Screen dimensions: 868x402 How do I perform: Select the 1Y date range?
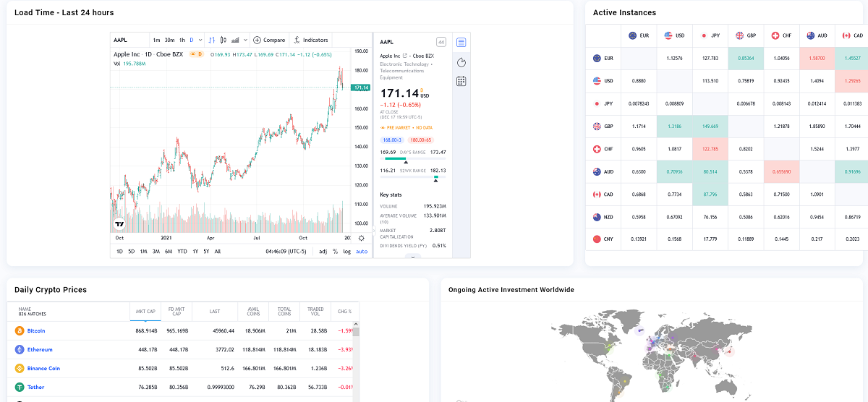(x=195, y=251)
